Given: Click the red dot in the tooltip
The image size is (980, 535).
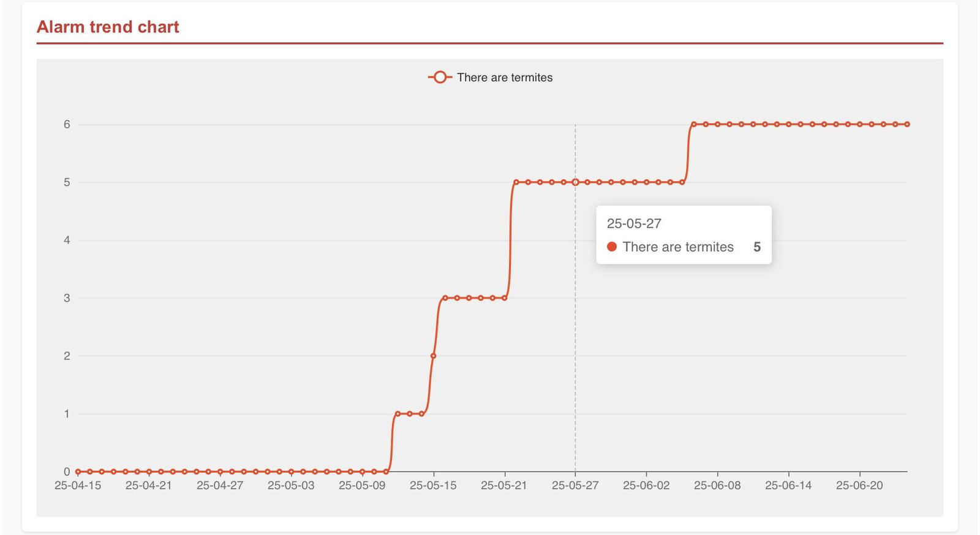Looking at the screenshot, I should pos(611,247).
